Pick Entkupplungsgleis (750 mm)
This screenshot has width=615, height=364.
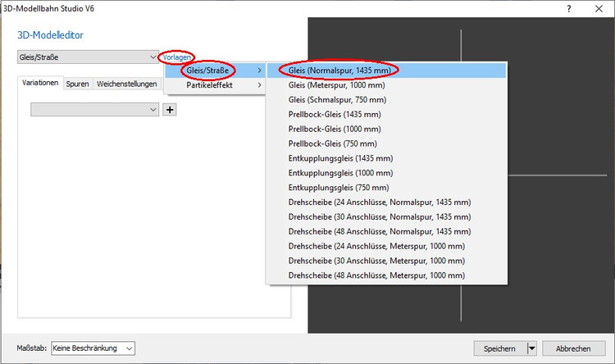[386, 188]
